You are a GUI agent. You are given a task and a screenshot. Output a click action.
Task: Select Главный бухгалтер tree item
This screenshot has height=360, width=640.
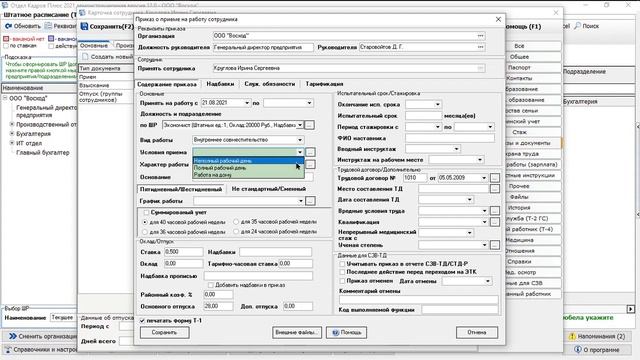tap(43, 153)
